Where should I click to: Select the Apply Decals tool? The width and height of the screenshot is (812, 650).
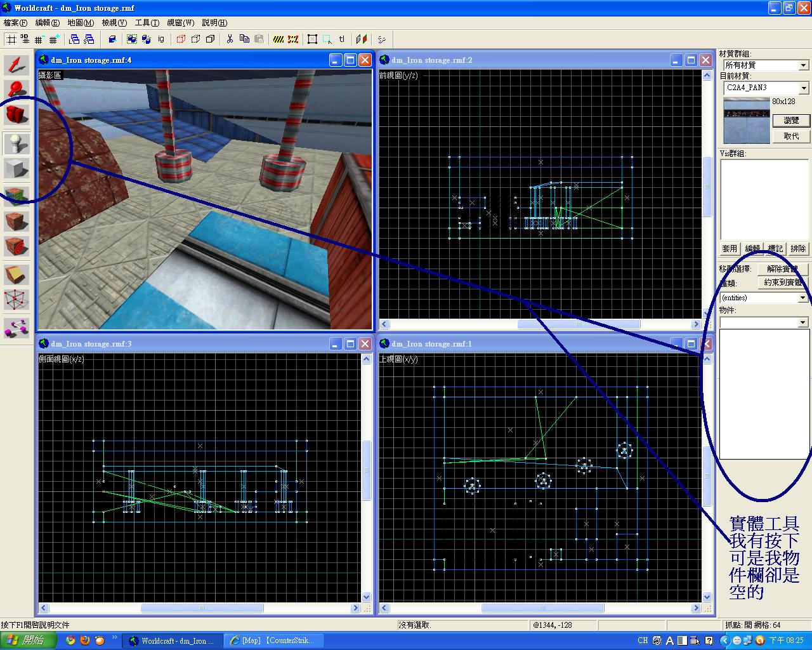tap(17, 246)
